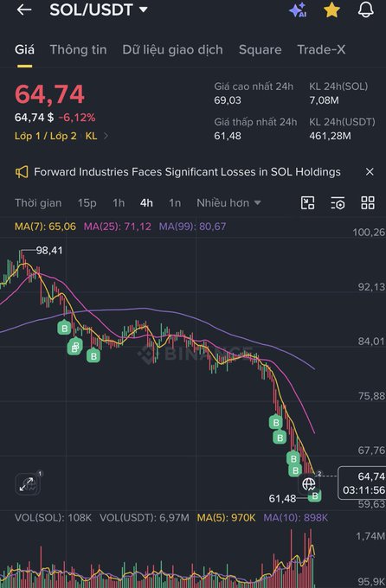Tap the MA(7): 65,06 indicator label

(x=45, y=227)
